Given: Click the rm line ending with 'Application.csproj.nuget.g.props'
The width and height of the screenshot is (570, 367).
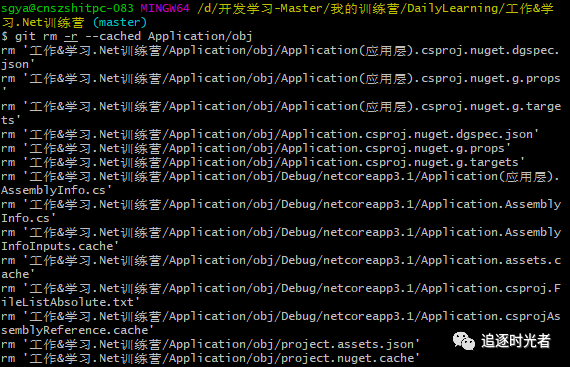Looking at the screenshot, I should [x=256, y=148].
